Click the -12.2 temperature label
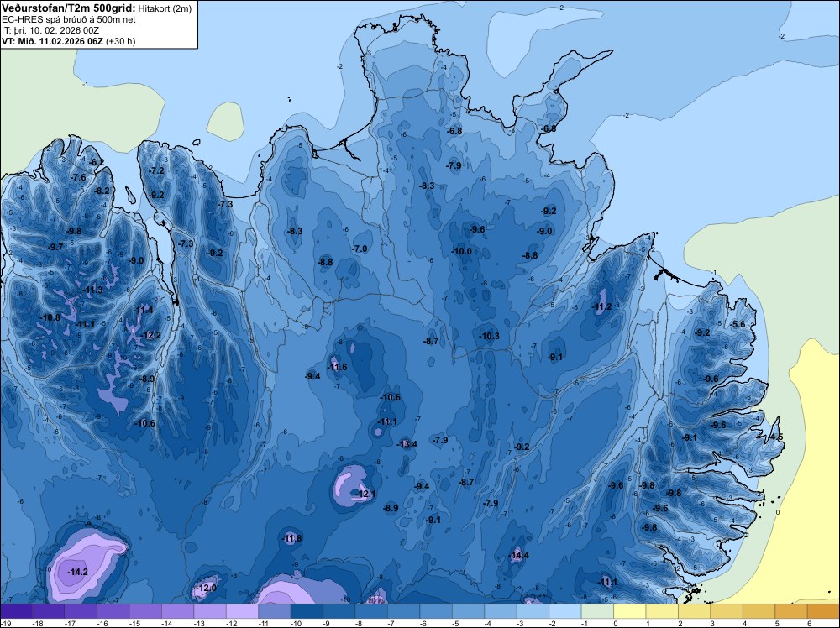 150,335
